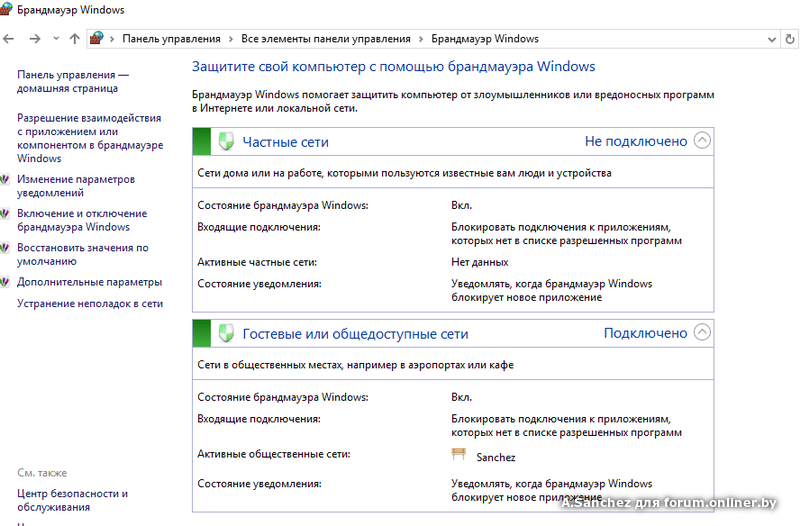Click «Сети в общественных местах» description text
This screenshot has width=800, height=526.
click(356, 365)
